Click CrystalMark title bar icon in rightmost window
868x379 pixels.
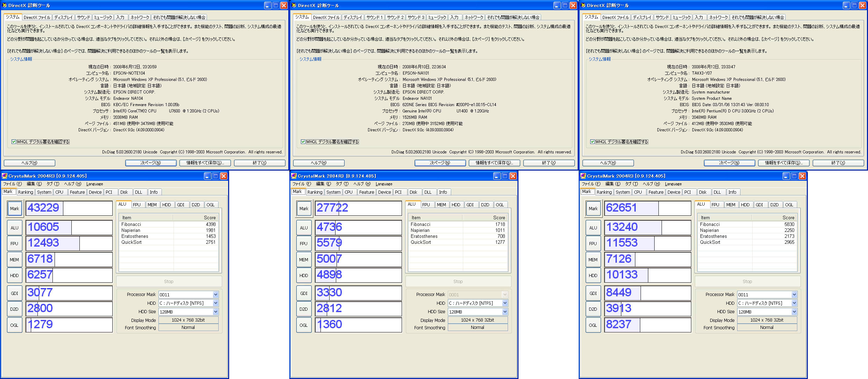pyautogui.click(x=583, y=176)
